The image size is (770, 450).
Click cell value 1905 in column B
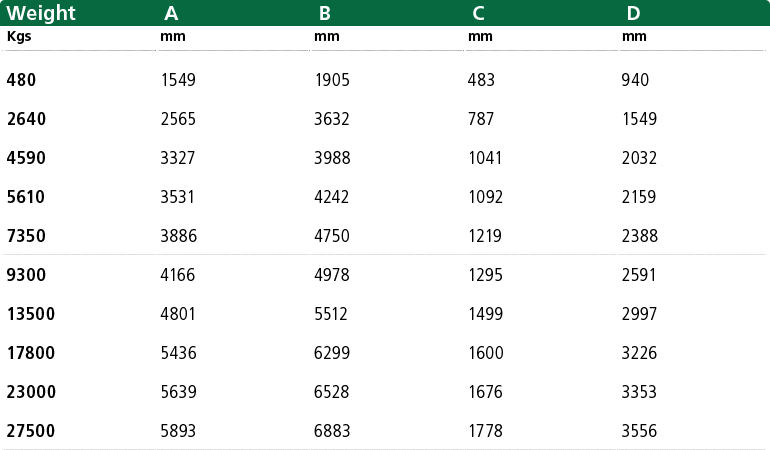click(x=332, y=80)
